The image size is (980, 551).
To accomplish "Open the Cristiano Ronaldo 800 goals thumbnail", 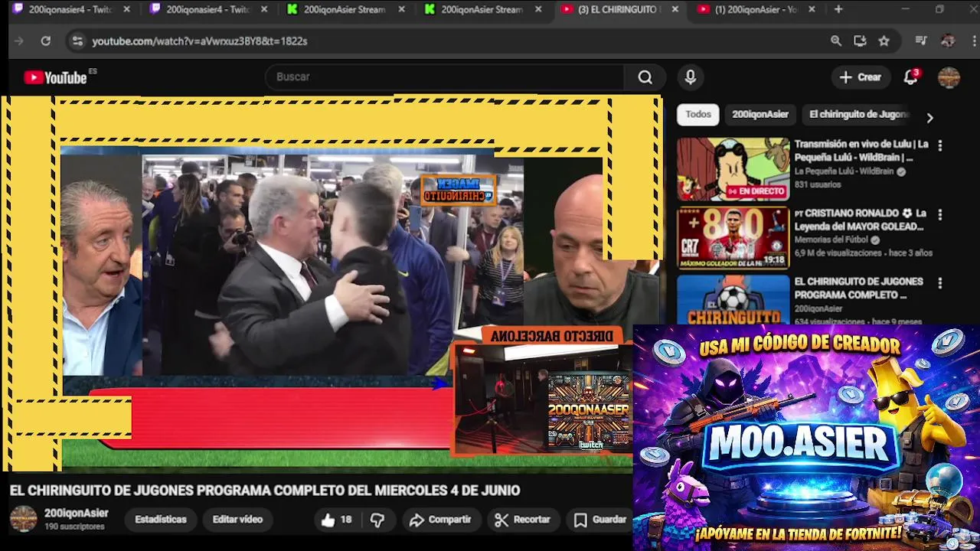I will click(733, 238).
